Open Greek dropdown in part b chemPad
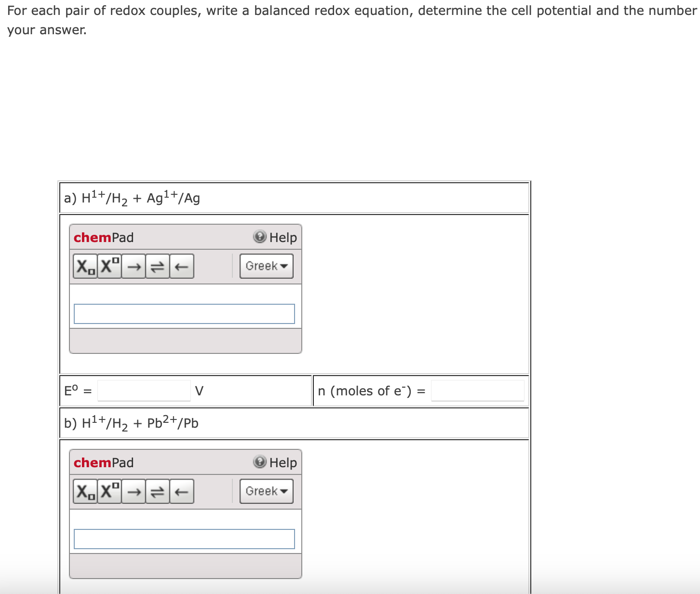 pos(267,491)
